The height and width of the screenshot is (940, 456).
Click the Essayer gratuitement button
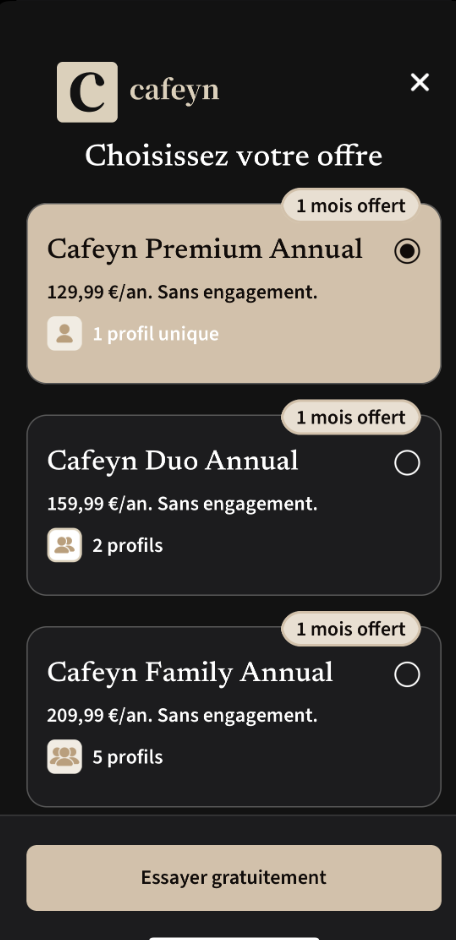[x=234, y=878]
